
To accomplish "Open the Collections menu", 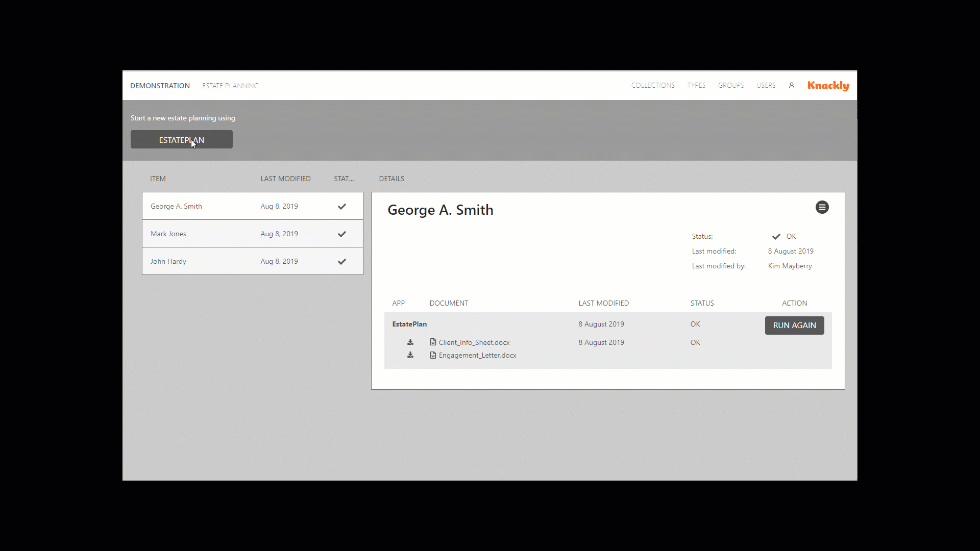I will [653, 85].
